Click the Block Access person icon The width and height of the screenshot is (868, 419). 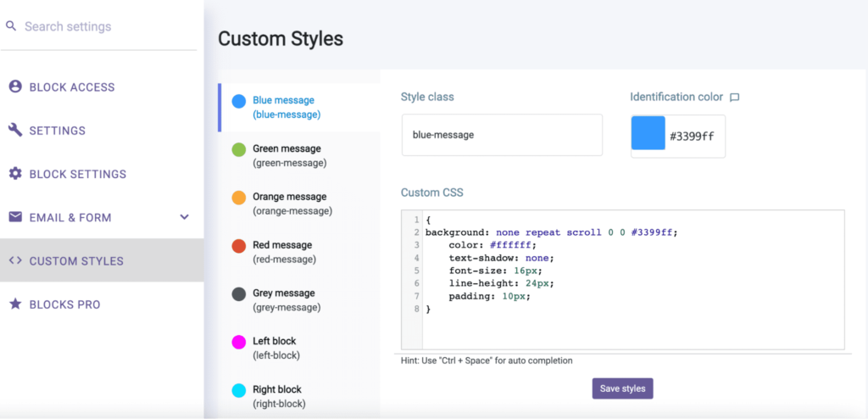[15, 87]
